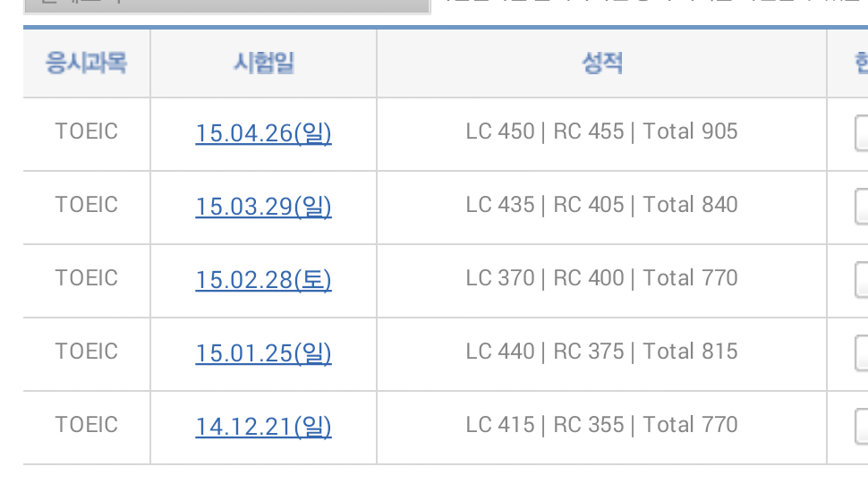Click the TOEIC cell in the 15.04.26(일) row

click(x=86, y=131)
